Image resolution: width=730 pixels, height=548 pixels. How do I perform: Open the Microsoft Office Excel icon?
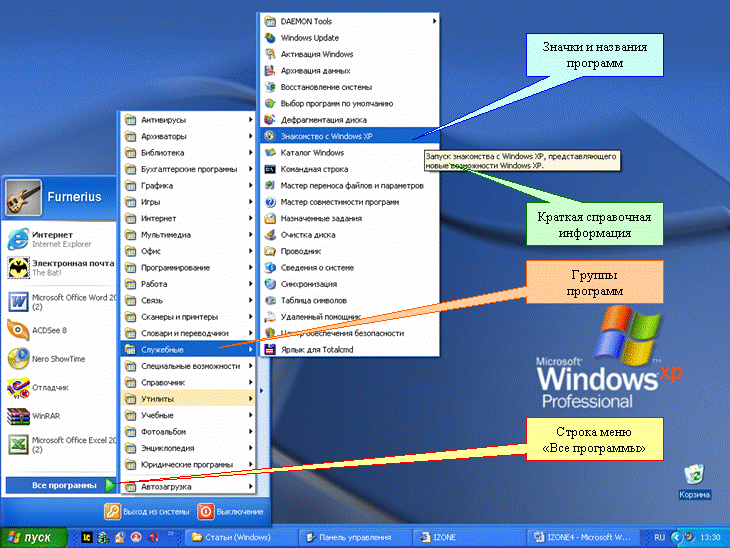point(19,445)
